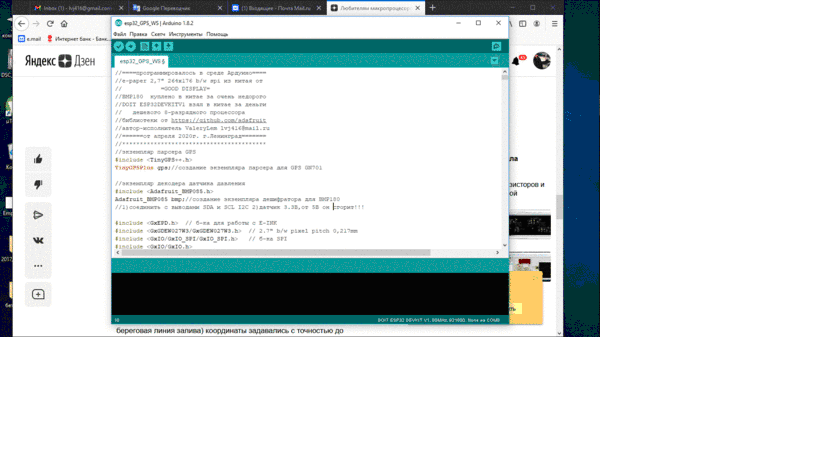Open a new browser tab with the plus button
819x460 pixels.
click(x=432, y=8)
